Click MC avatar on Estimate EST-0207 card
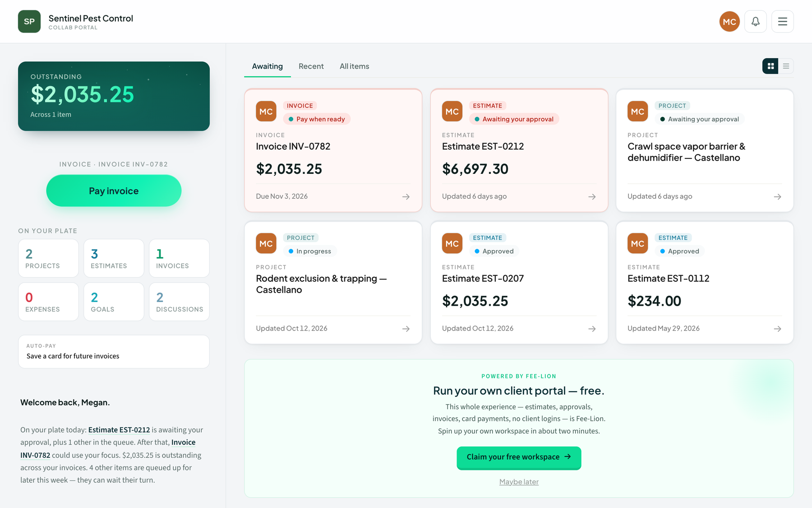The width and height of the screenshot is (812, 508). click(x=452, y=243)
